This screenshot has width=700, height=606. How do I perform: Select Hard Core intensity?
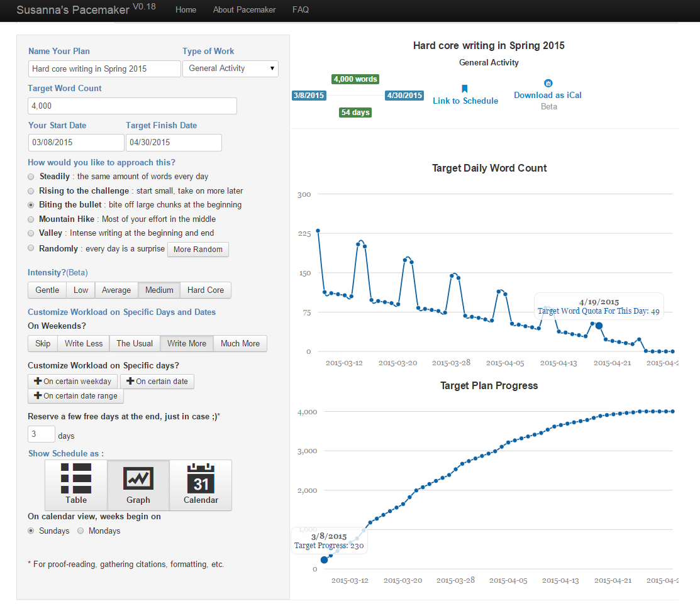pos(206,290)
